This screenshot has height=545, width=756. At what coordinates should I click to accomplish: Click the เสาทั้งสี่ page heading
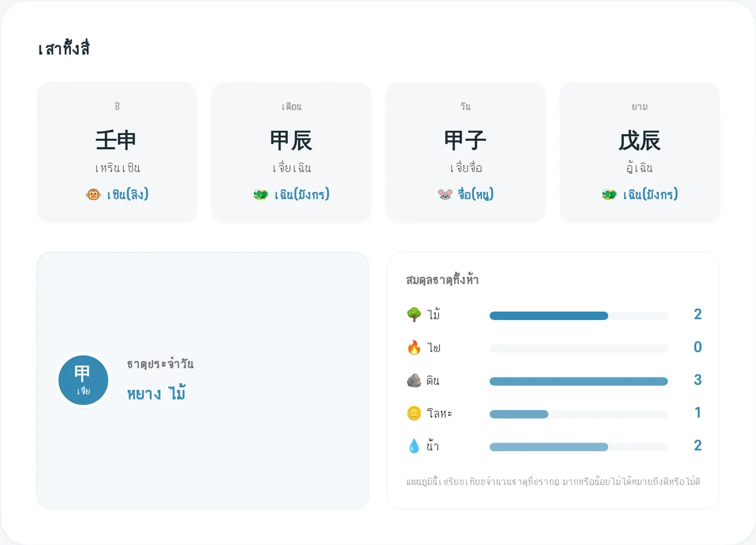64,48
